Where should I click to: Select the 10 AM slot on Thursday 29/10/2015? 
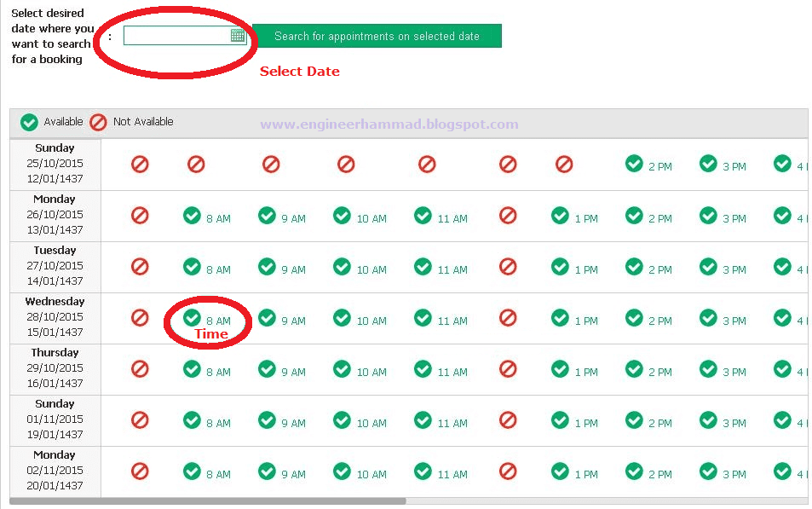[x=342, y=369]
